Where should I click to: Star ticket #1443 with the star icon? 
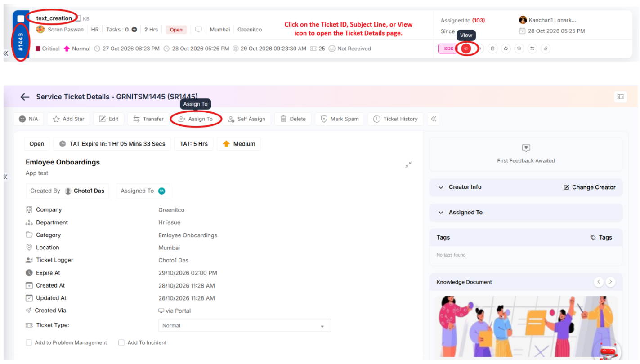pos(506,49)
